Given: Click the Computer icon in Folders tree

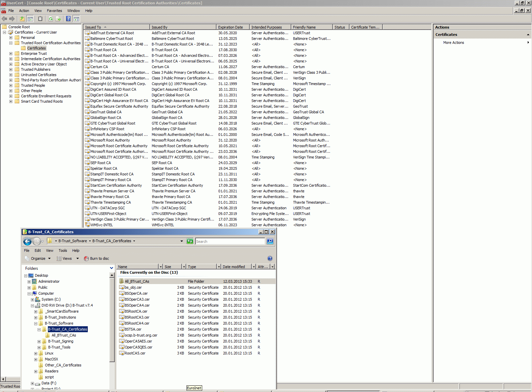Looking at the screenshot, I should [x=35, y=293].
